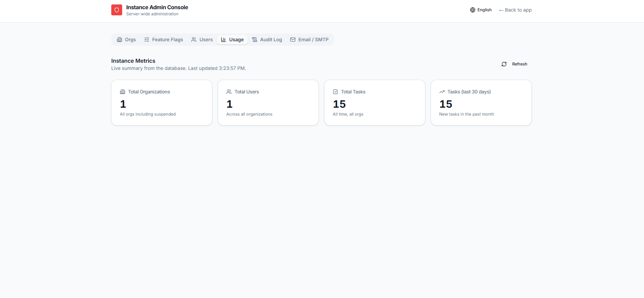Click the Audit Log scroll icon

tap(255, 40)
